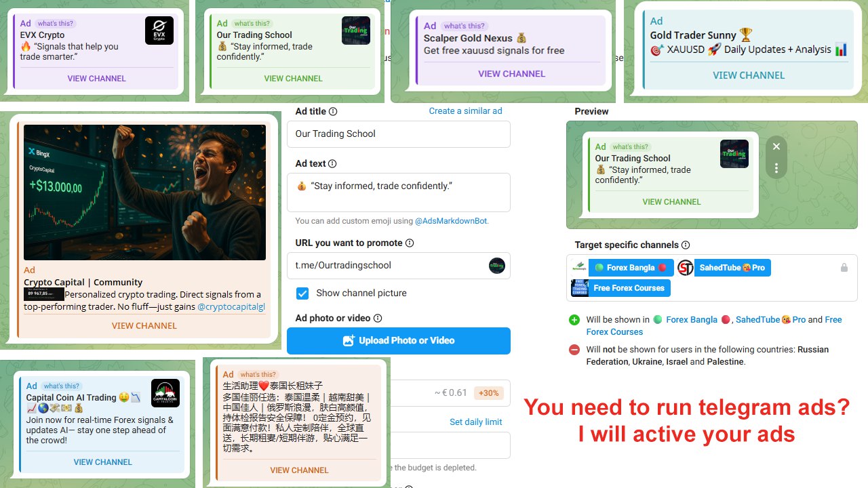This screenshot has width=868, height=488.
Task: Click VIEW CHANNEL on the Scalper Gold Nexus ad
Action: click(x=512, y=74)
